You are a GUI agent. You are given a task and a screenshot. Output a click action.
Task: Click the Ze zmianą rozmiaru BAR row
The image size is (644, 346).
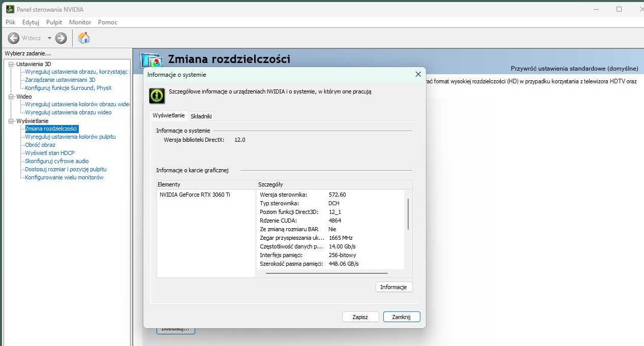point(331,229)
